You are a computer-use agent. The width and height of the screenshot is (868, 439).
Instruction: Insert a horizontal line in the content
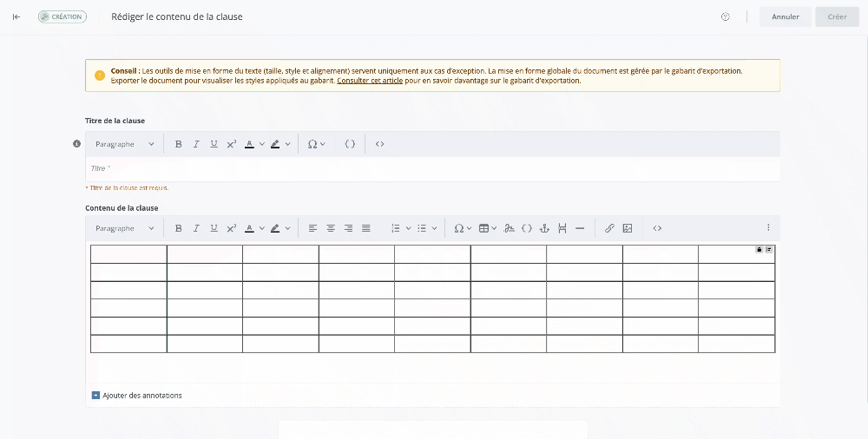580,228
